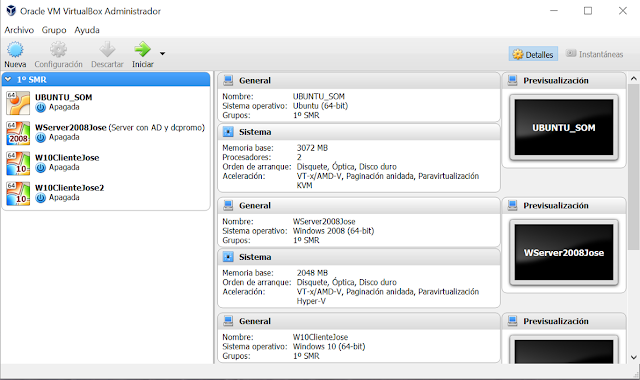This screenshot has width=640, height=380.
Task: Click the 'Windows 2008 (64-bit)' value
Action: click(333, 231)
